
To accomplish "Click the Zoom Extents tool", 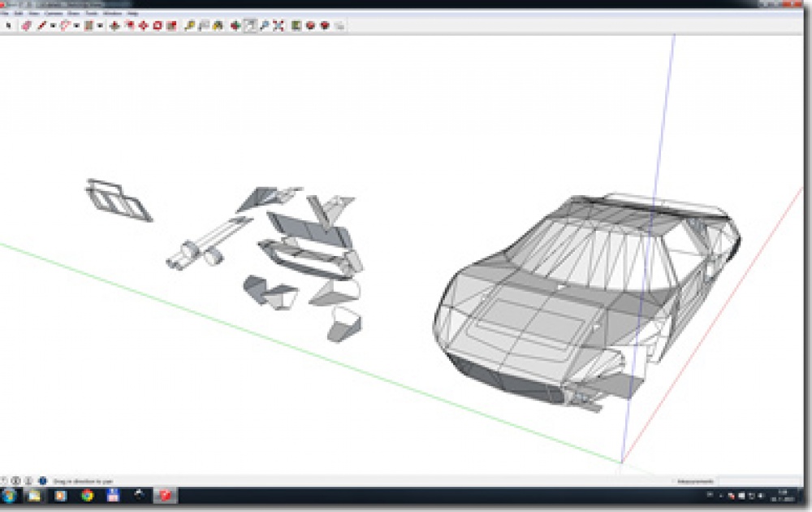I will click(x=279, y=25).
